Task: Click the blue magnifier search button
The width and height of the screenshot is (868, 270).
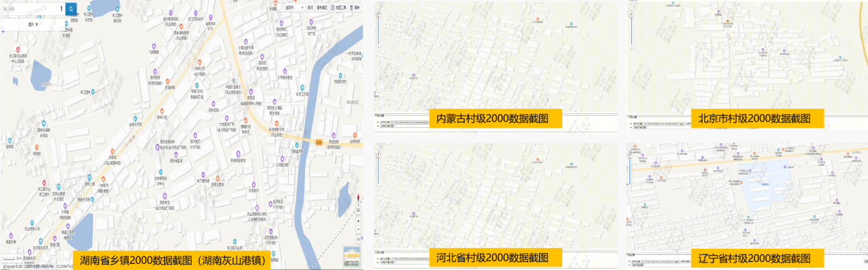Action: (71, 9)
